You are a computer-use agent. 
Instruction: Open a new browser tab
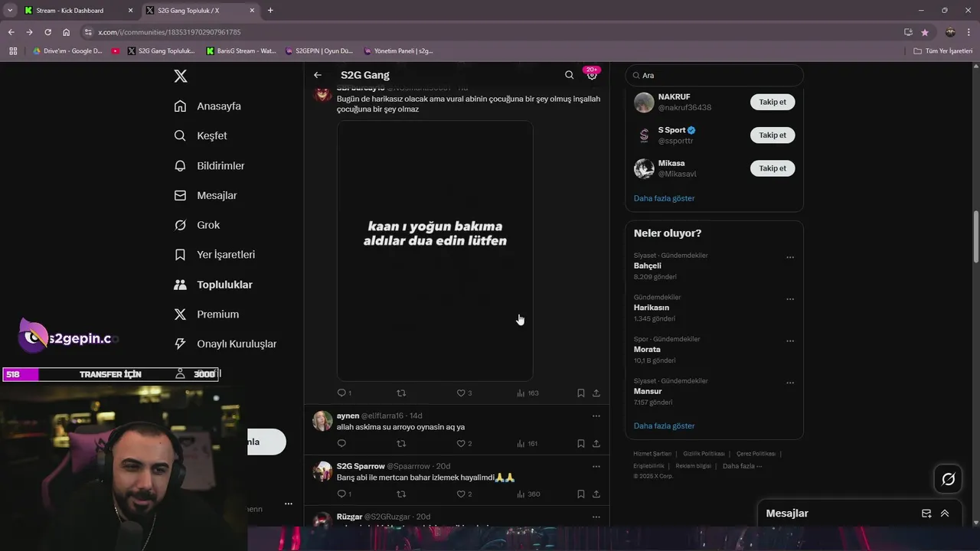270,10
